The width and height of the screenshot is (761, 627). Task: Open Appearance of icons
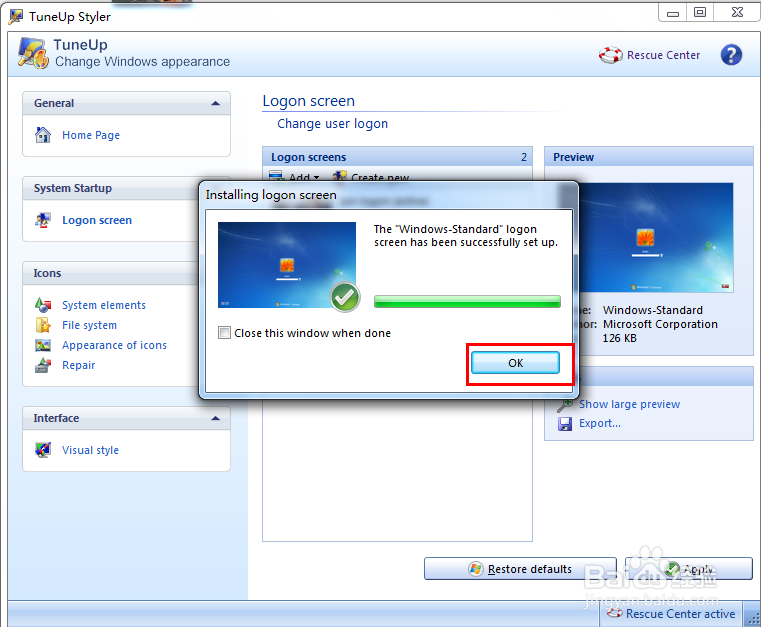tap(114, 345)
